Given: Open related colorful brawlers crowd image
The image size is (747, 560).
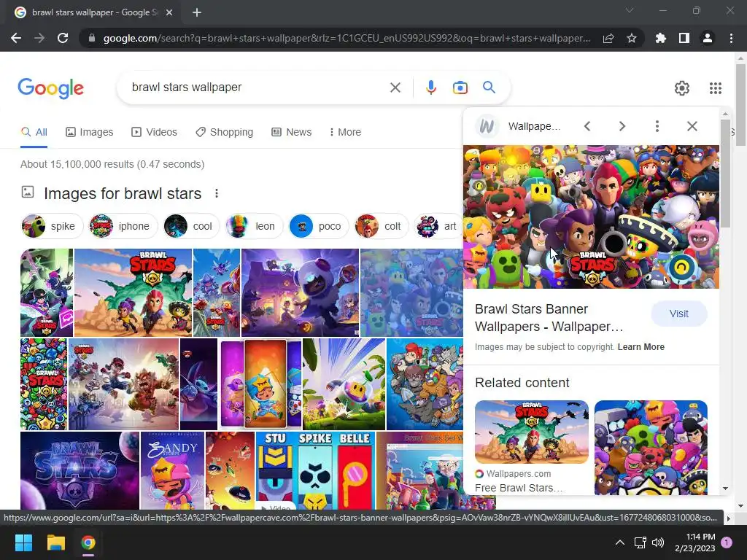Looking at the screenshot, I should pos(651,448).
